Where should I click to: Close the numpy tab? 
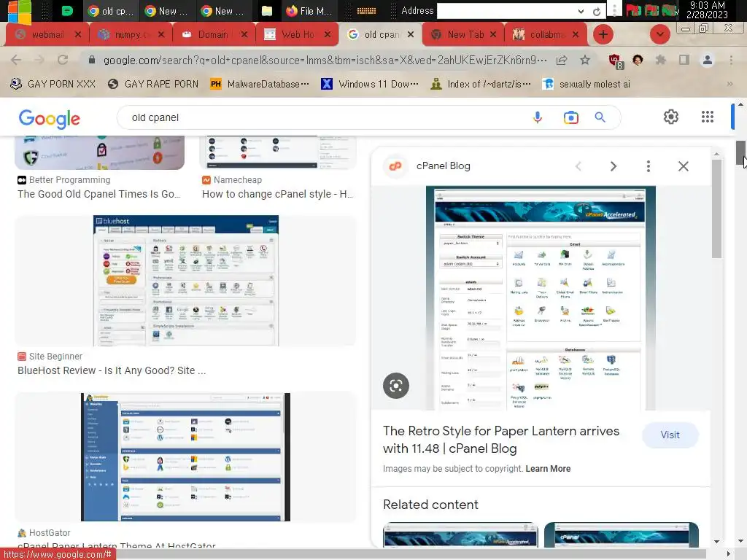click(x=161, y=34)
